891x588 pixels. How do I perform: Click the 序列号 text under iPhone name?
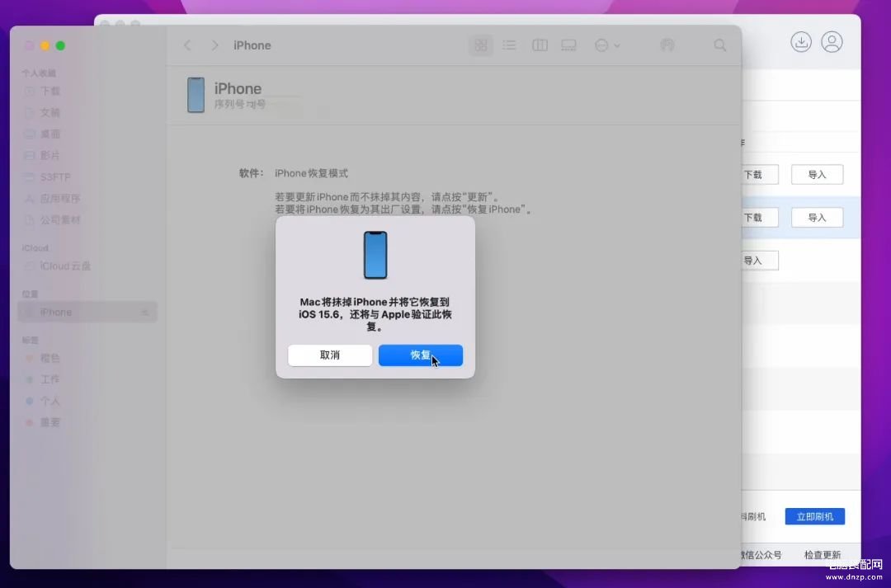[240, 104]
